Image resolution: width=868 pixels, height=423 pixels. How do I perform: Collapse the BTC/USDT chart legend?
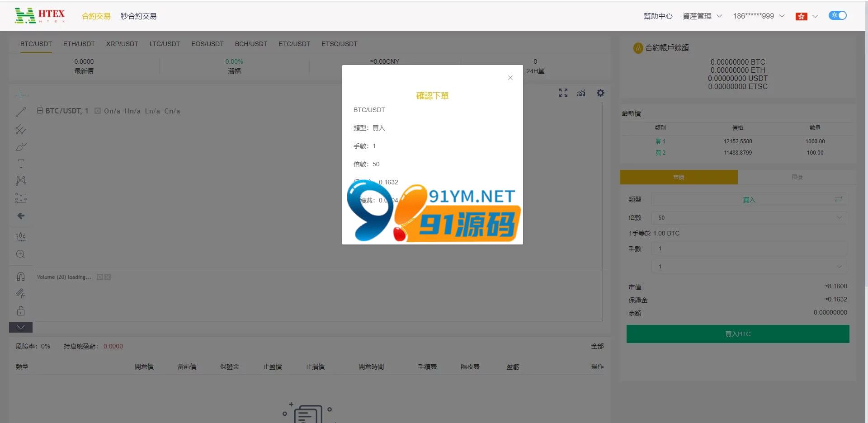point(40,111)
